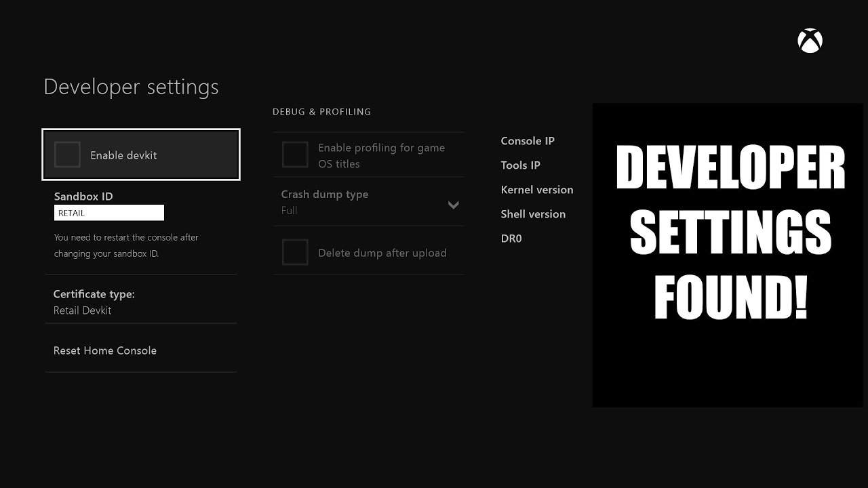The height and width of the screenshot is (488, 868).
Task: Click the 'DEVELOPER SETTINGS FOUND!' overlay image
Action: (x=728, y=255)
